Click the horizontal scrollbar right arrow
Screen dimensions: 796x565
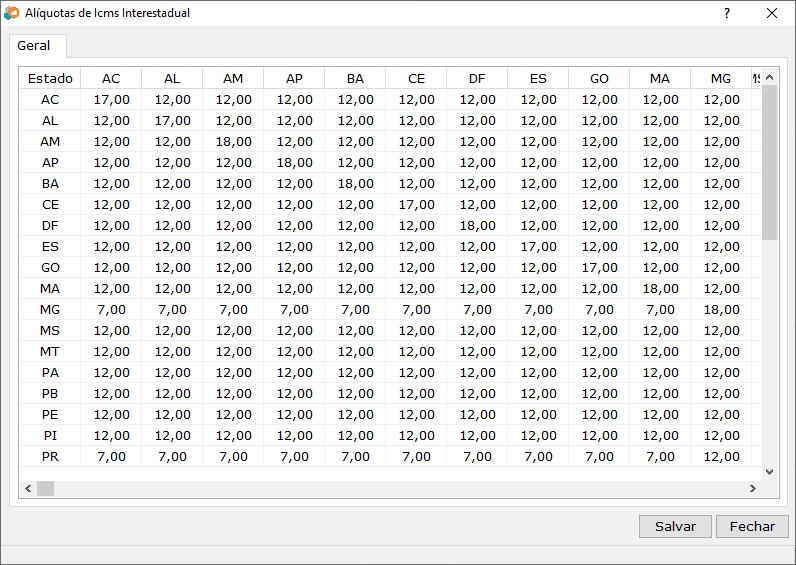click(753, 488)
